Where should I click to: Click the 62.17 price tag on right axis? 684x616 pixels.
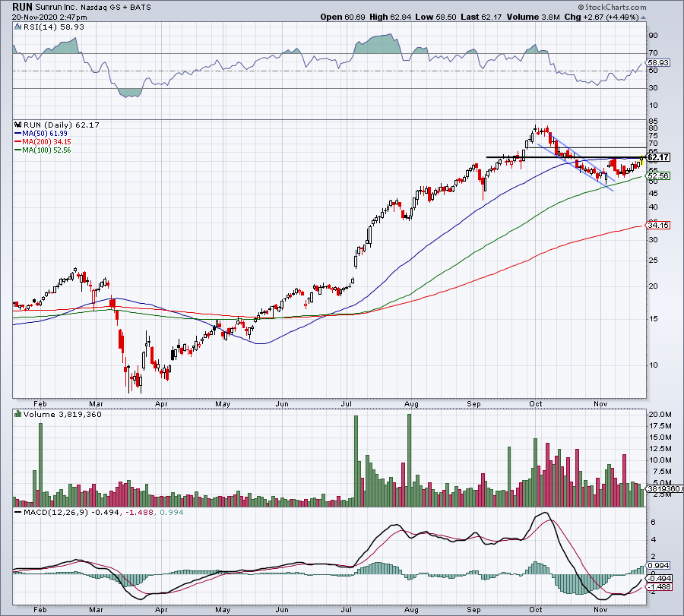coord(659,157)
